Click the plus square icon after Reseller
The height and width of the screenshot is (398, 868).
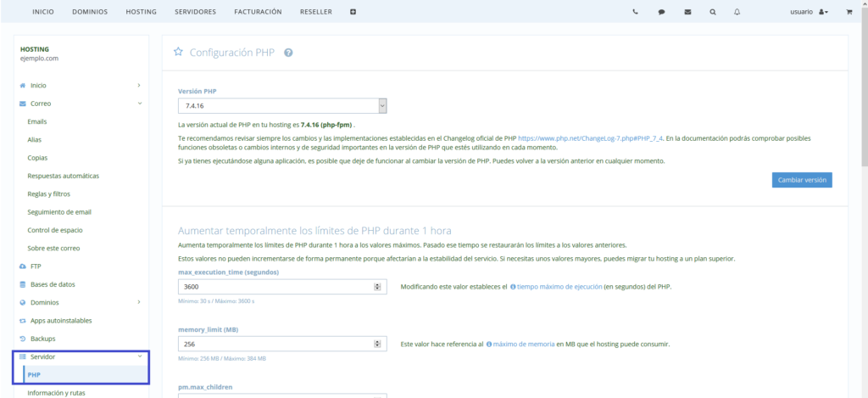pyautogui.click(x=353, y=12)
